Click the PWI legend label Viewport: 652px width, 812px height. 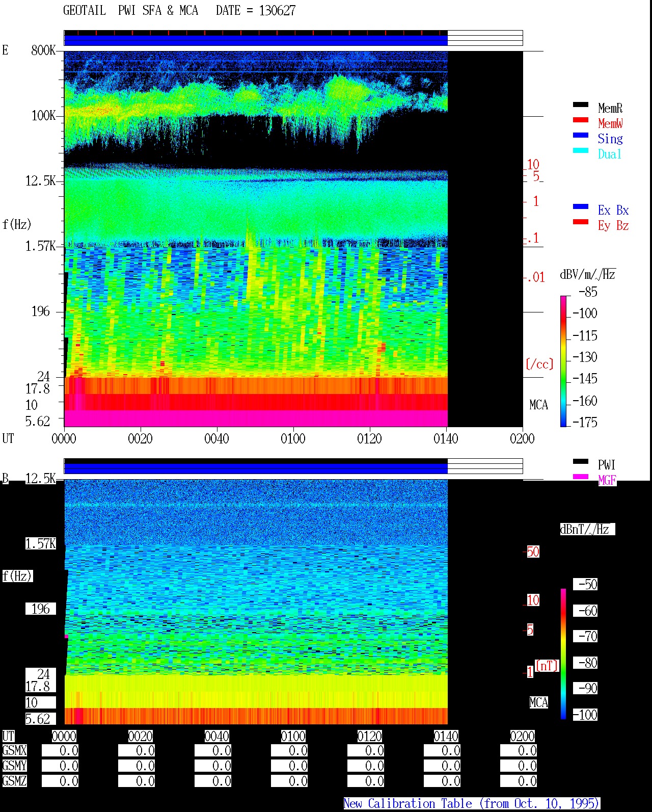607,465
